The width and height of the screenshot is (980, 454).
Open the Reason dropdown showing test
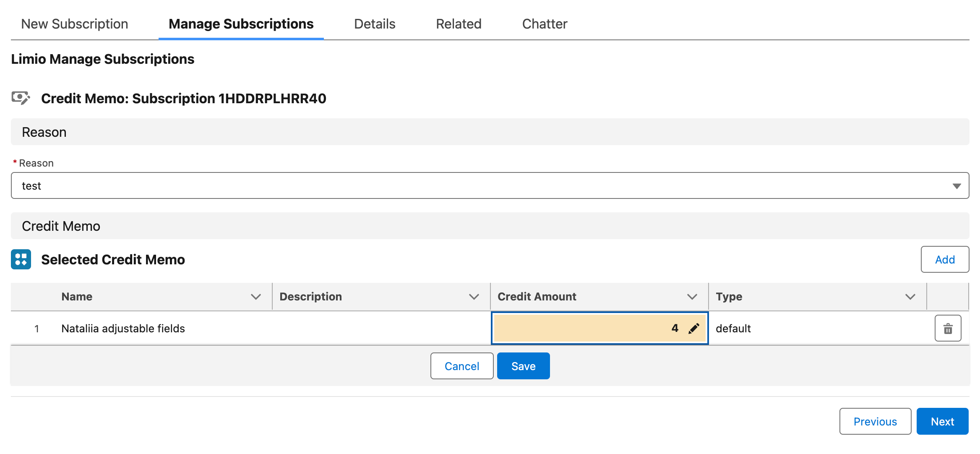(490, 185)
